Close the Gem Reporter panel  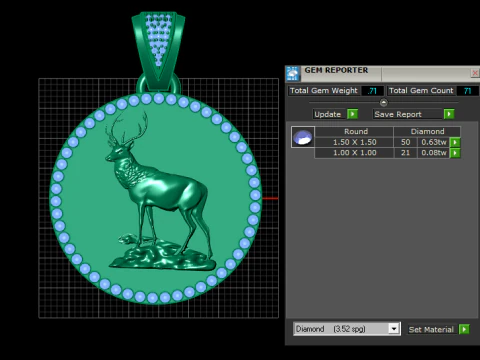(475, 73)
